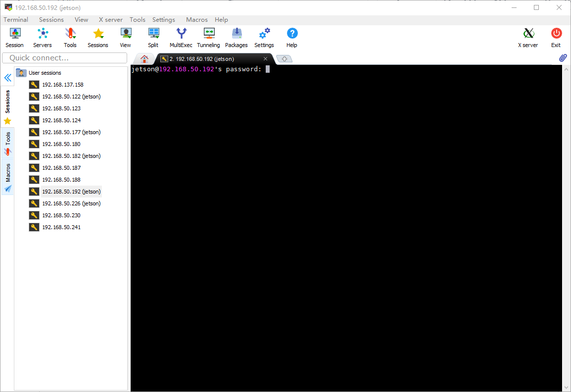
Task: Open the Sessions menu
Action: click(51, 20)
